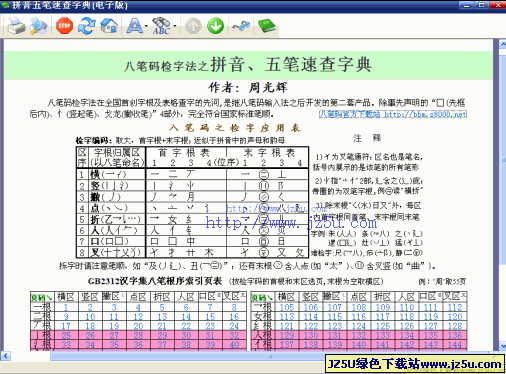Click the 横区 header in left index table
506x374 pixels.
[66, 297]
